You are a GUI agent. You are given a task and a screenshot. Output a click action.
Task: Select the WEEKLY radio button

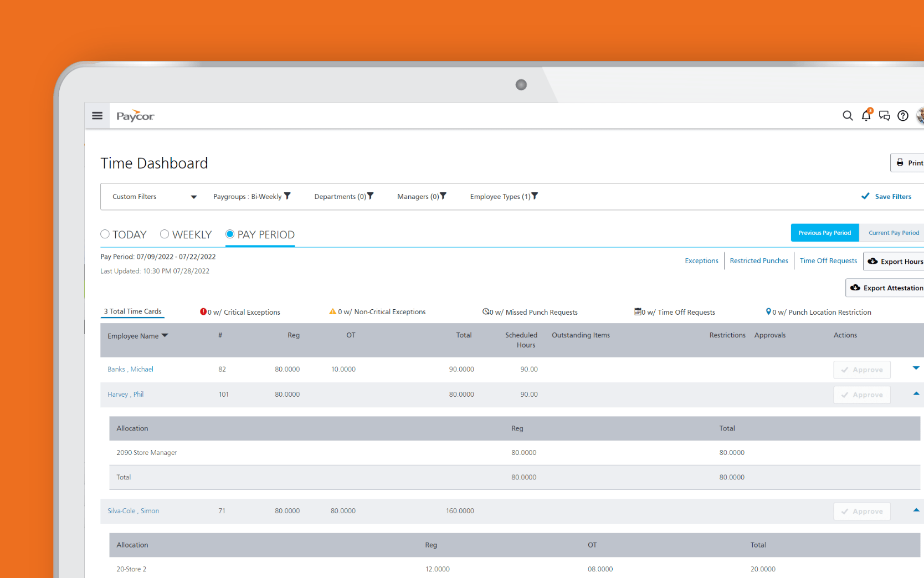165,234
